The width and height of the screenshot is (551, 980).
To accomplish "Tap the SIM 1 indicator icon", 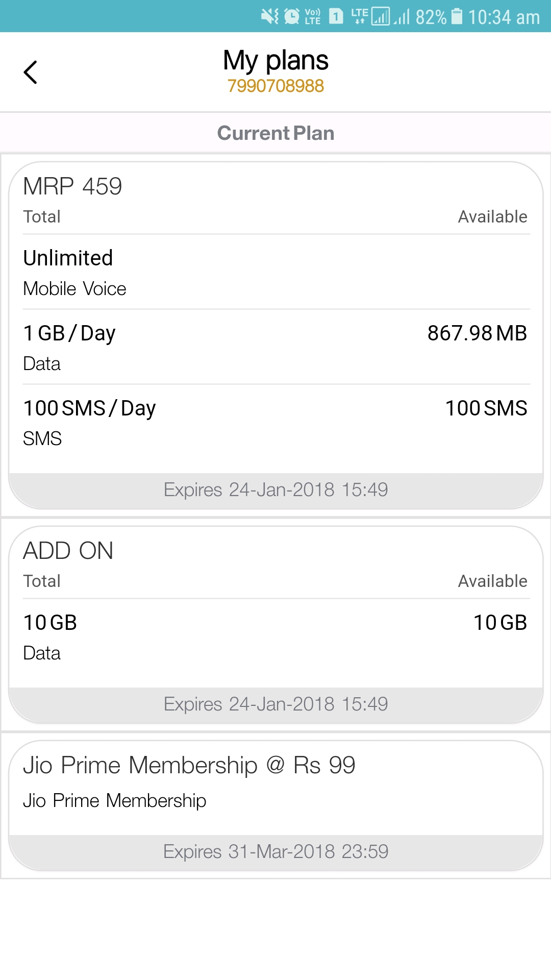I will (336, 16).
